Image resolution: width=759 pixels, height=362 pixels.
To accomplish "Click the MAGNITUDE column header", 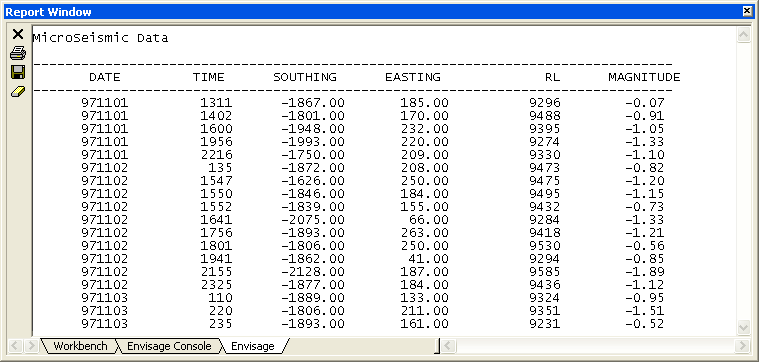I will point(644,77).
